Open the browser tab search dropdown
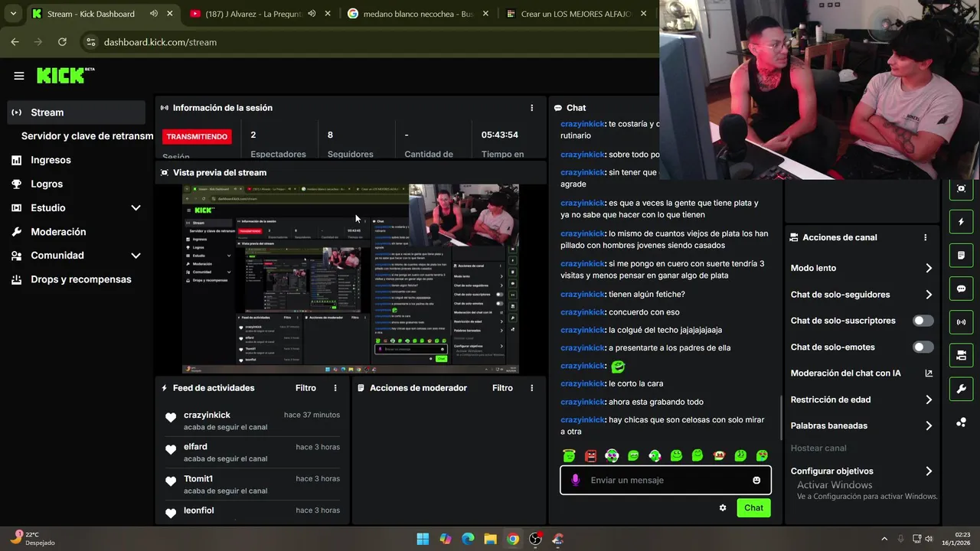This screenshot has height=551, width=980. (13, 14)
